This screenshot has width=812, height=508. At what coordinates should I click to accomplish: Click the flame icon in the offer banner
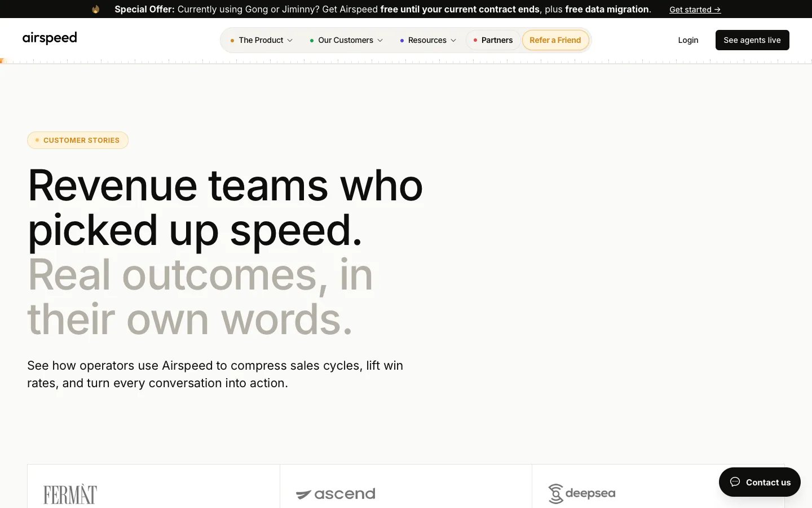coord(96,9)
